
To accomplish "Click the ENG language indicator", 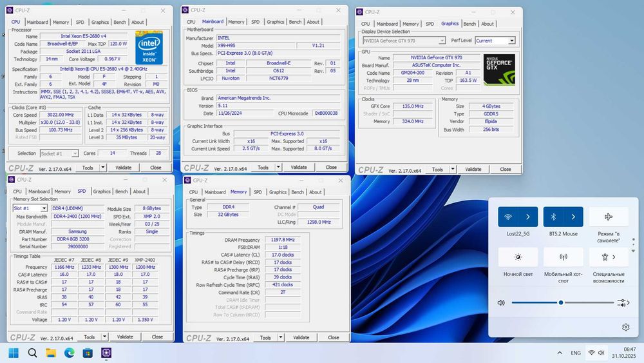I will point(576,353).
